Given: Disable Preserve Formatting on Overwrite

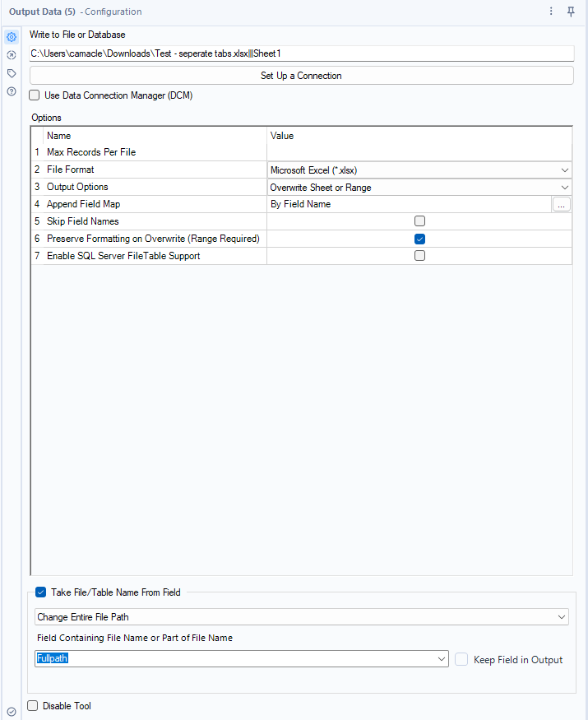Looking at the screenshot, I should 419,238.
